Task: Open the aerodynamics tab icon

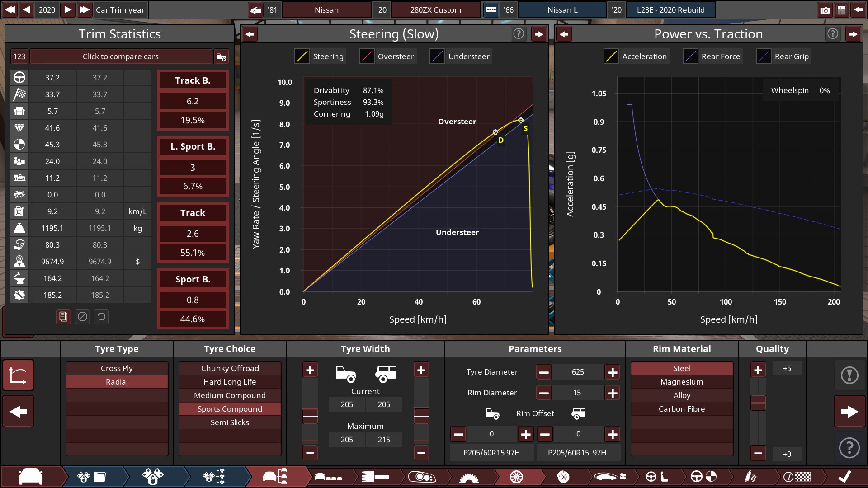Action: pyautogui.click(x=610, y=477)
